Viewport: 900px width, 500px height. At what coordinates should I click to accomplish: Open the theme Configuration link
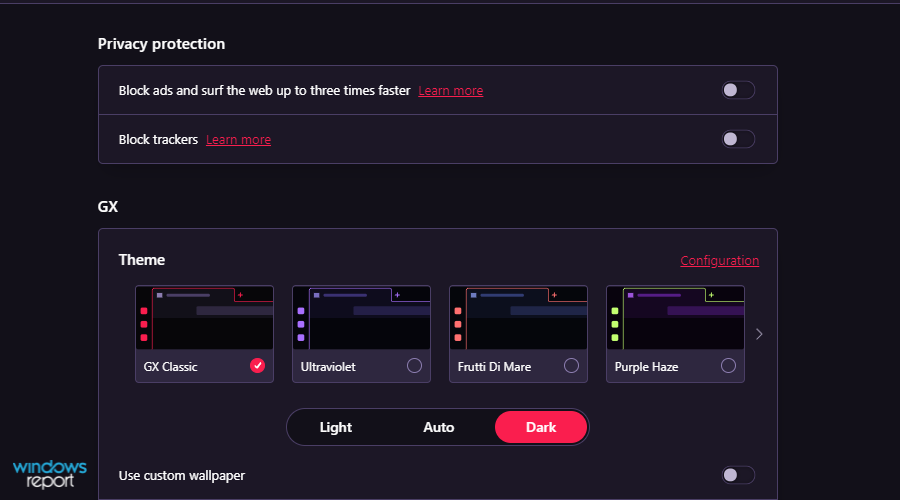tap(720, 261)
